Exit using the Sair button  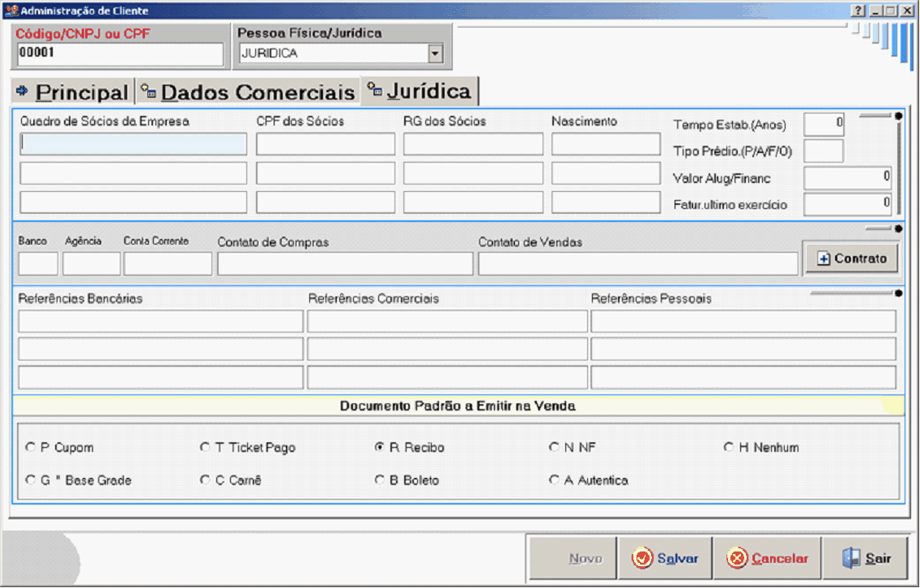coord(867,559)
